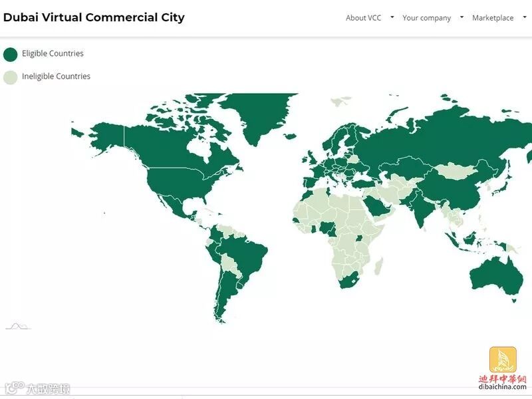The height and width of the screenshot is (399, 532).
Task: Click Madagascar on the map
Action: 379,267
